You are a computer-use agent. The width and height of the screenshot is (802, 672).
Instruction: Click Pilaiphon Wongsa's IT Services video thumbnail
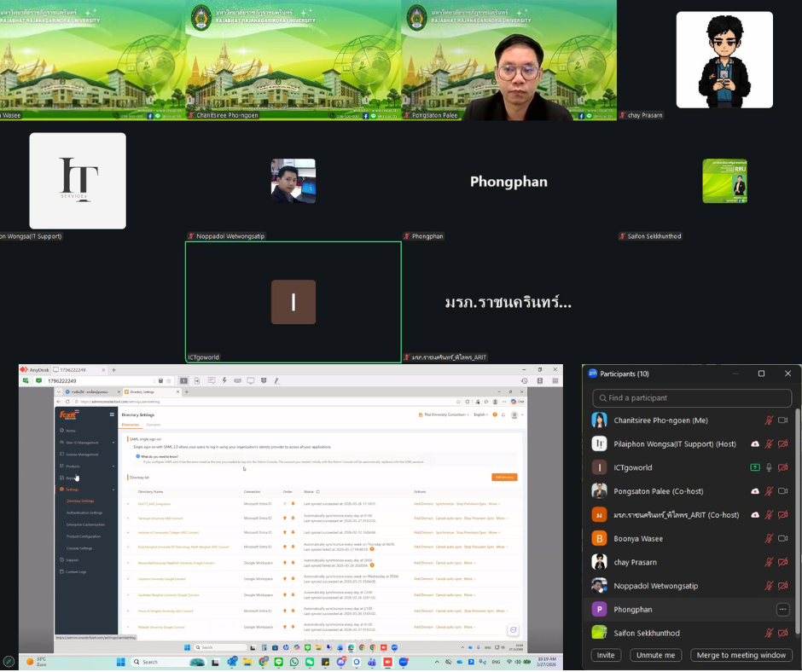click(78, 181)
